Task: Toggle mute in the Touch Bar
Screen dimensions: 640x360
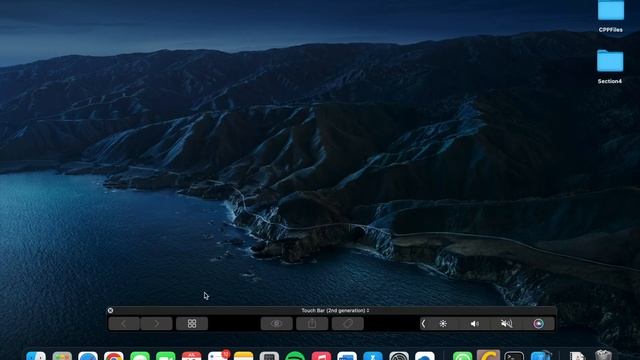Action: click(x=506, y=324)
